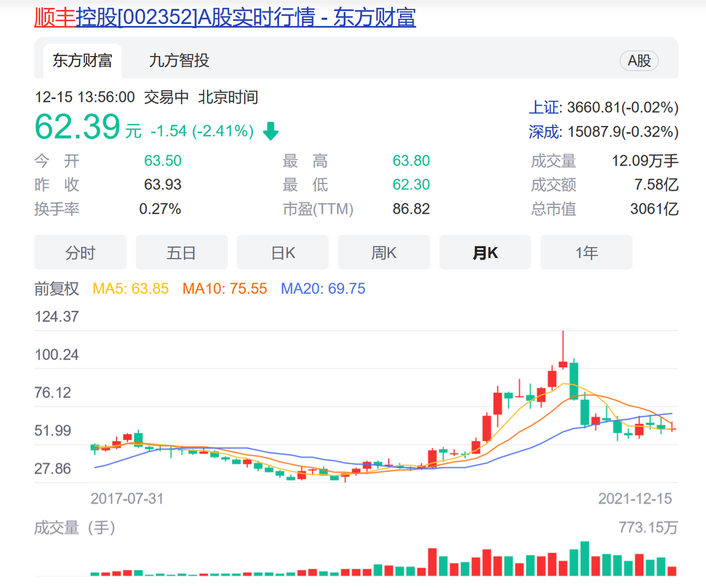
Task: Click the tallest green volume bar
Action: (x=584, y=559)
